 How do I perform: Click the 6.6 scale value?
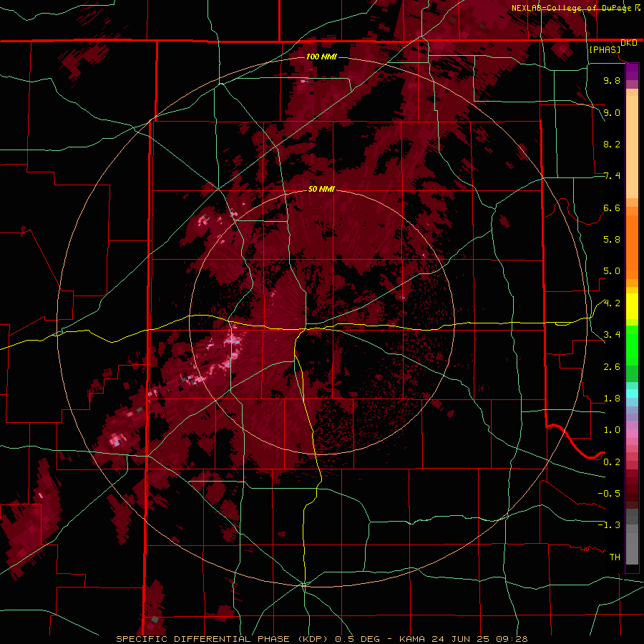(612, 208)
